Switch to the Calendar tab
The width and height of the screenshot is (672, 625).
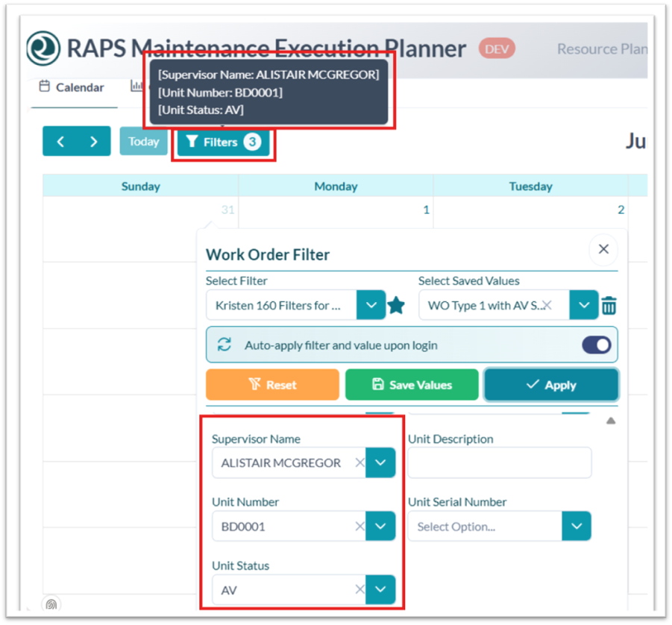tap(72, 87)
